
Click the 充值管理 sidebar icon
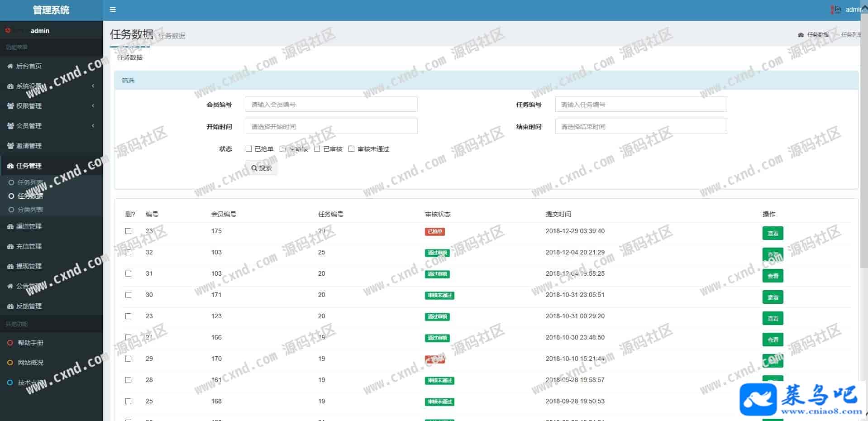10,246
